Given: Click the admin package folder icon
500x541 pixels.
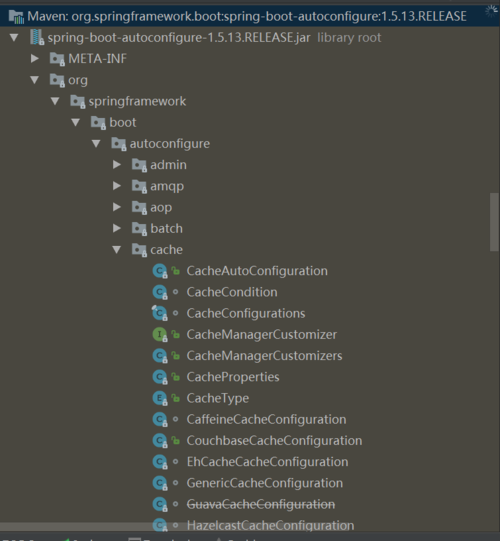Looking at the screenshot, I should coord(139,165).
